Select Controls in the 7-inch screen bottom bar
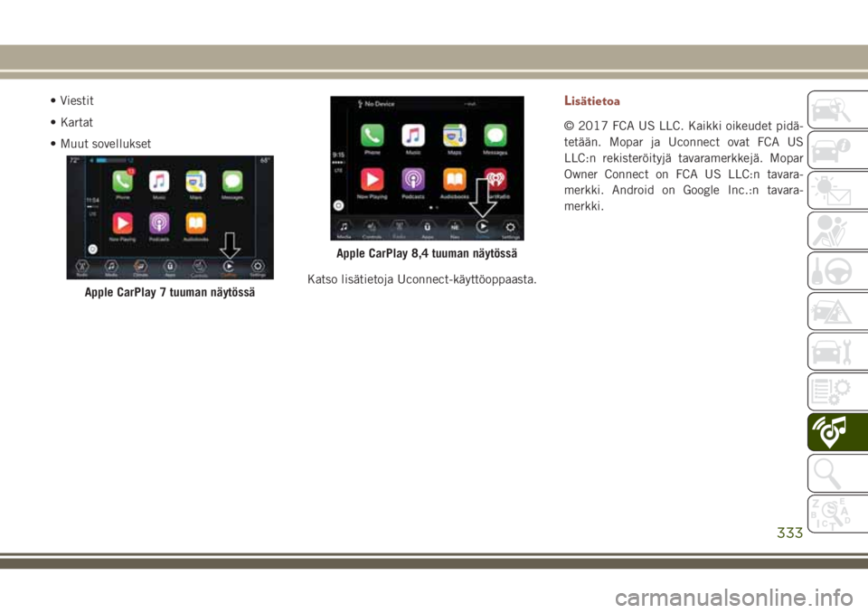Viewport: 868px width, 613px height. pos(199,268)
